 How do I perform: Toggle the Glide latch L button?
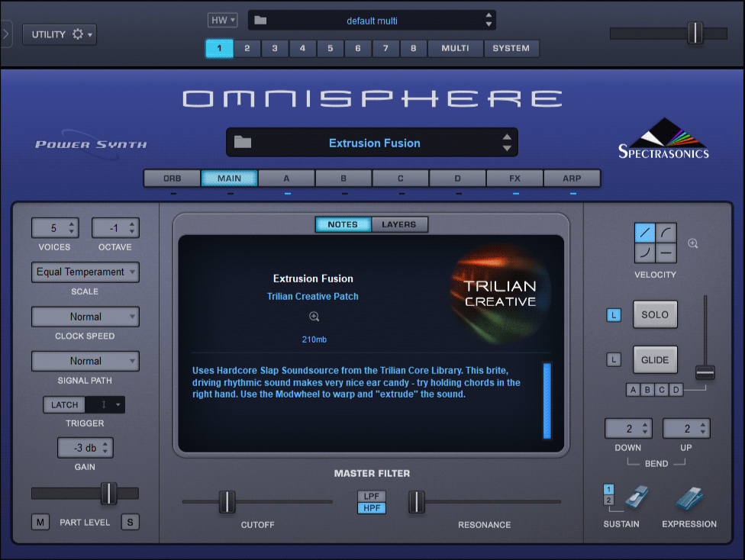(614, 359)
